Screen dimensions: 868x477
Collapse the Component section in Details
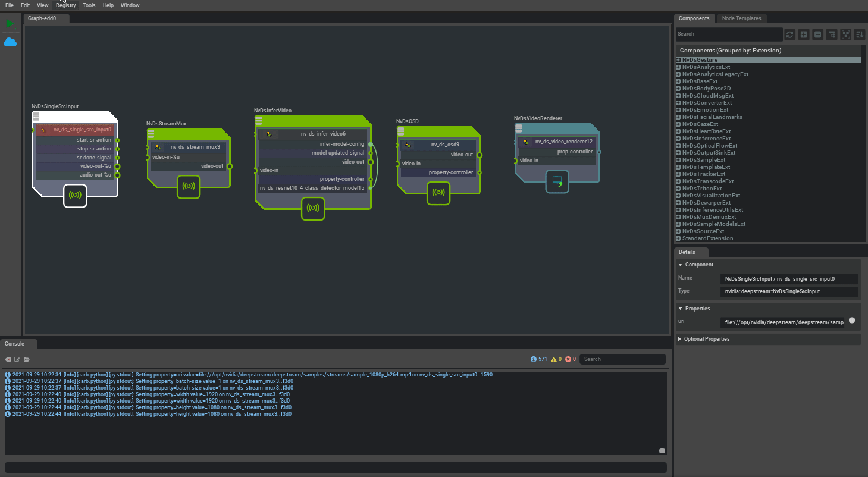[681, 265]
